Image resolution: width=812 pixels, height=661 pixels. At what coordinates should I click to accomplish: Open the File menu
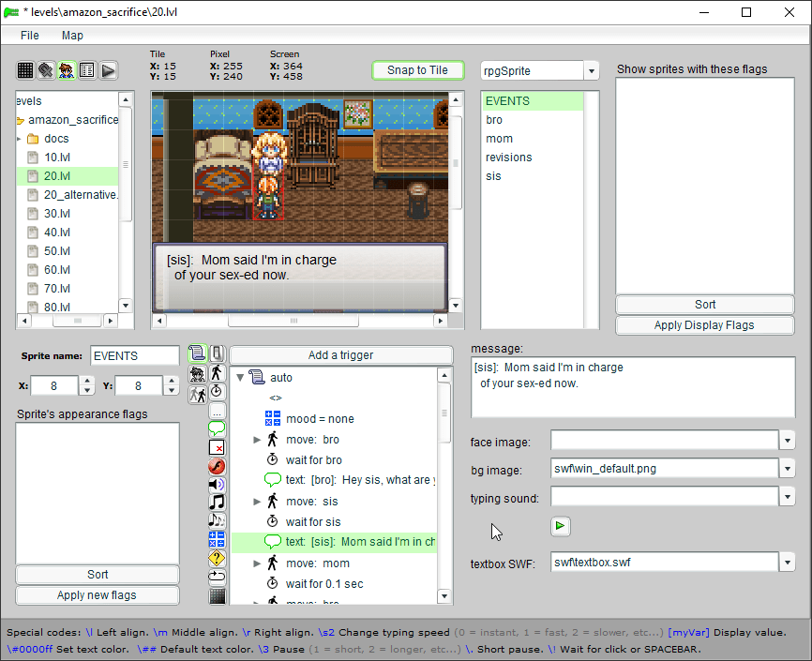30,36
